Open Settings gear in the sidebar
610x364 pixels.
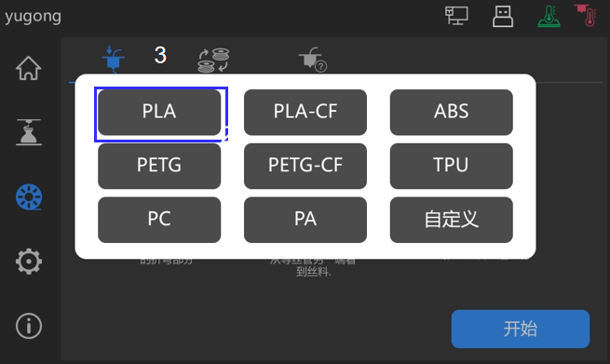tap(29, 262)
